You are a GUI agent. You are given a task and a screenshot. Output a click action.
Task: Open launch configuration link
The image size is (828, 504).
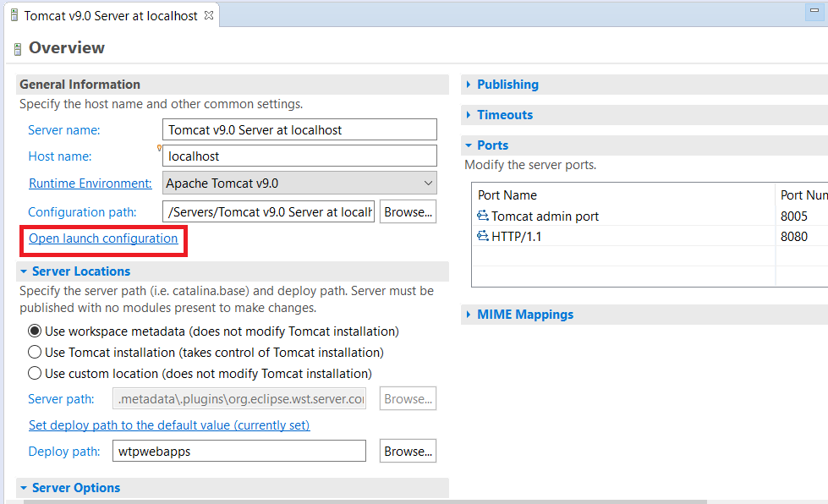[x=103, y=238]
